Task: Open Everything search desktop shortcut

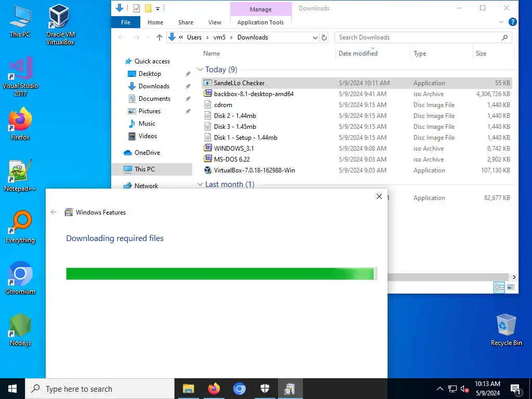Action: (20, 227)
